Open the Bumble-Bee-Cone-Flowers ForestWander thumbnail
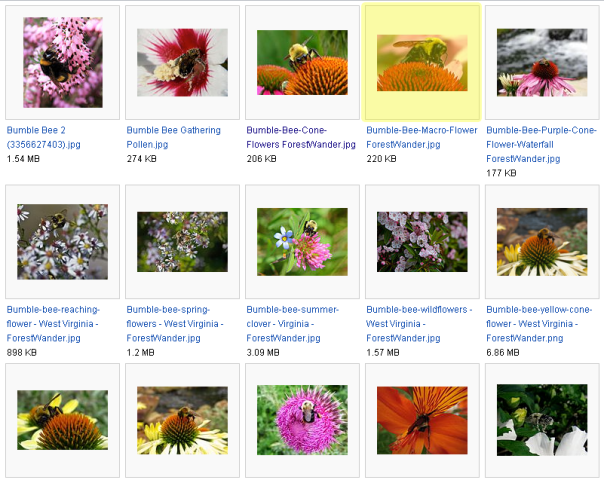The height and width of the screenshot is (483, 604). coord(302,62)
